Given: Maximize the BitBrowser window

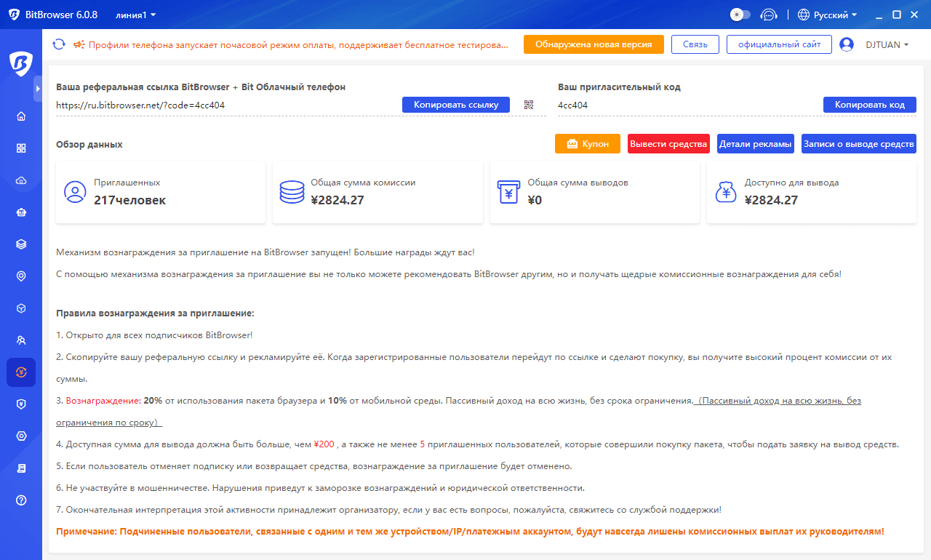Looking at the screenshot, I should [x=897, y=15].
